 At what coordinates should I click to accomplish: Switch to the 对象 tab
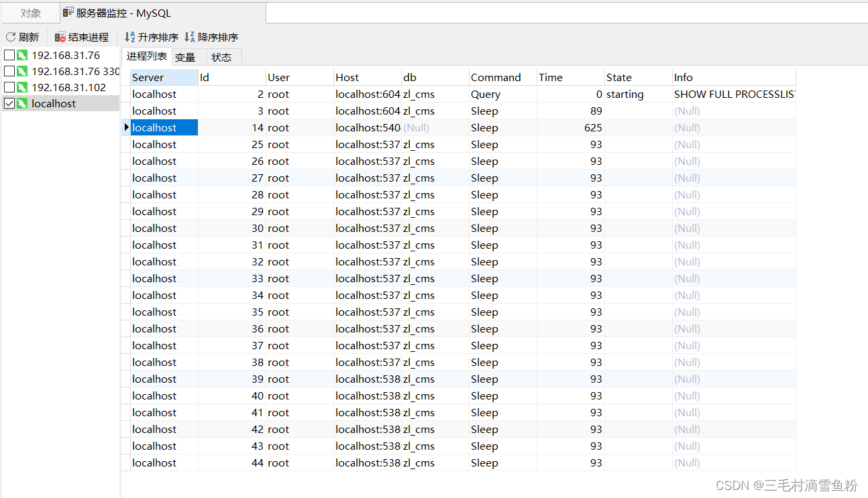30,13
